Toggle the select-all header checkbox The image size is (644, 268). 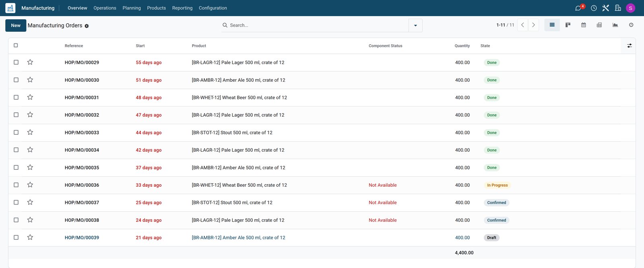[x=16, y=45]
